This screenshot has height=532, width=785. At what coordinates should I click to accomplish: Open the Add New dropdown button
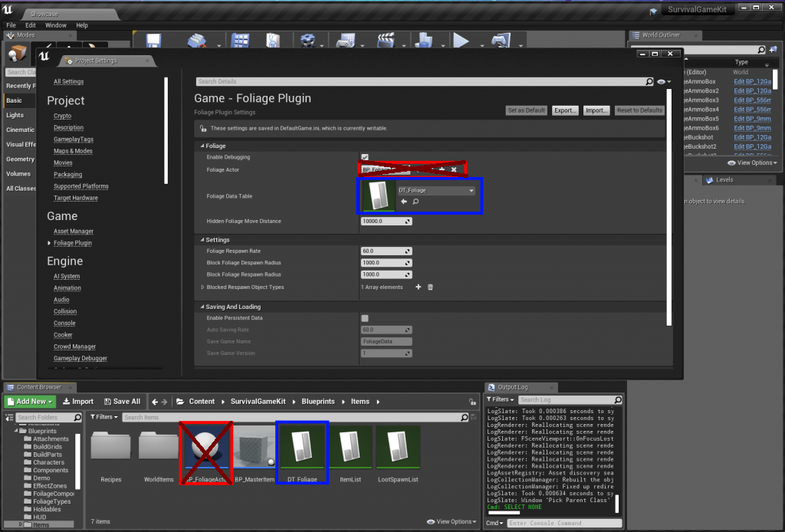31,402
